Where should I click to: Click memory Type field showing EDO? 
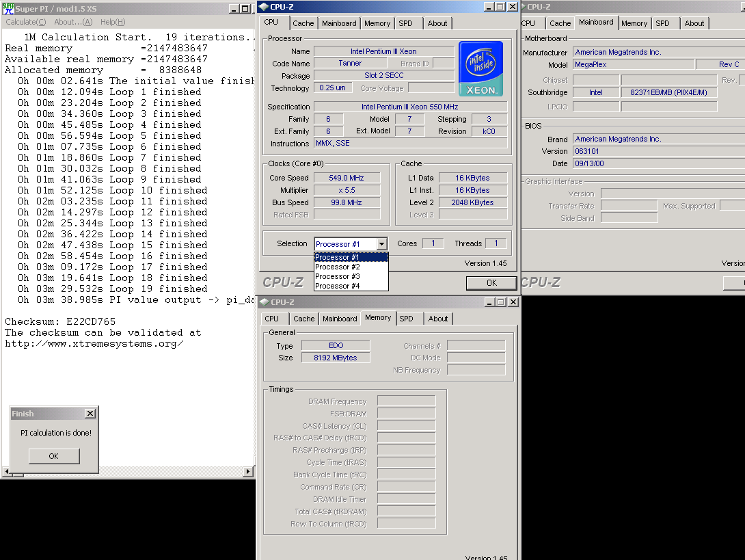tap(336, 345)
